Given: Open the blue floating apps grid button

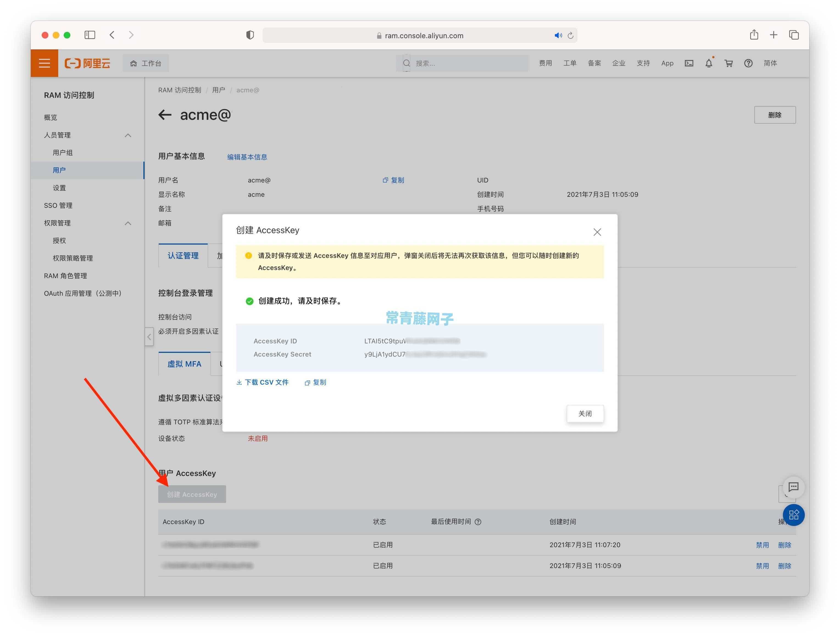Looking at the screenshot, I should tap(794, 515).
